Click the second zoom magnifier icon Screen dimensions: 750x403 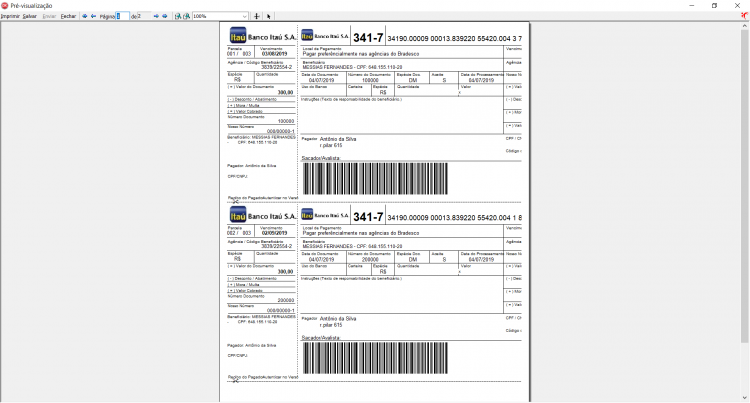pos(187,16)
